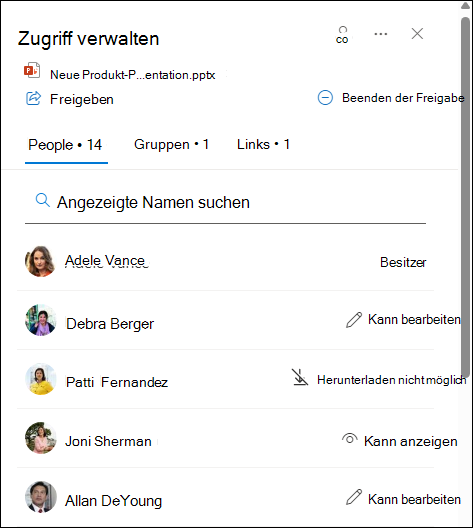Image resolution: width=473 pixels, height=528 pixels.
Task: Click the search magnifier icon
Action: tap(42, 200)
